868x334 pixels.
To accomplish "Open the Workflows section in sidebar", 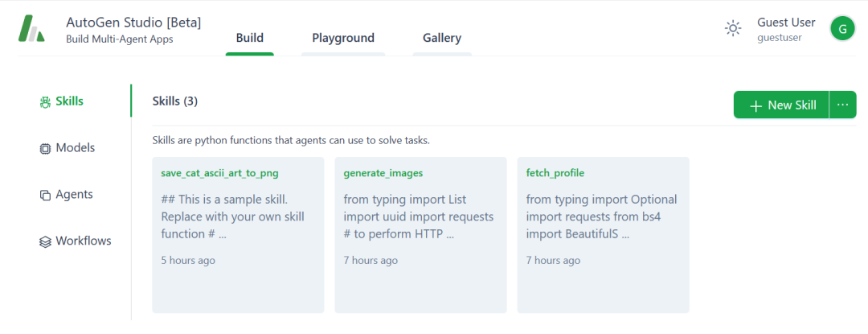I will coord(76,241).
